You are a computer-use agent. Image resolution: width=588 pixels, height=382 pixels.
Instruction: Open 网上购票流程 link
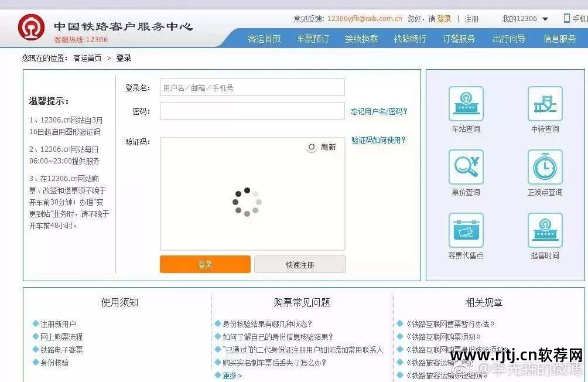[x=61, y=337]
